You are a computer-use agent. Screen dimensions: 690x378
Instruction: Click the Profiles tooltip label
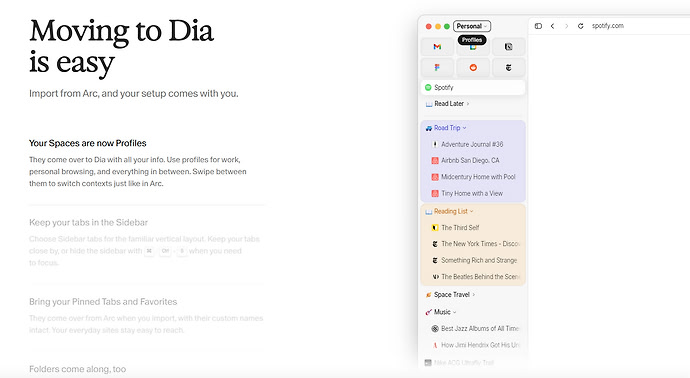472,40
